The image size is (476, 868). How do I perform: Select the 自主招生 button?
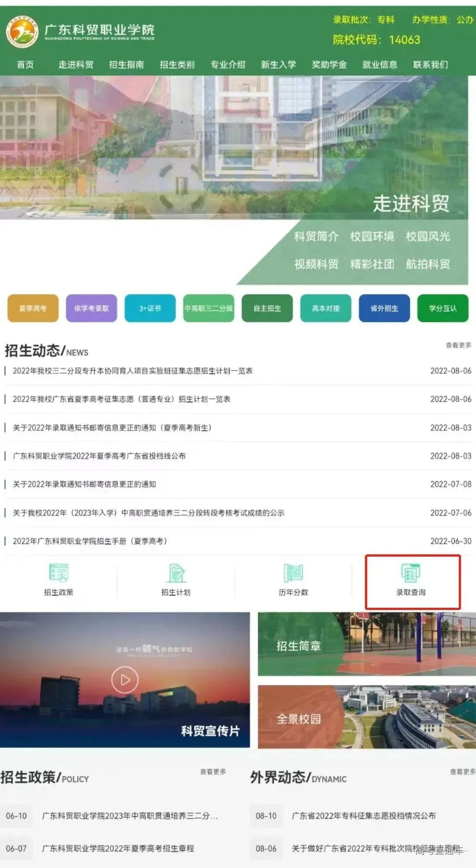click(x=267, y=308)
